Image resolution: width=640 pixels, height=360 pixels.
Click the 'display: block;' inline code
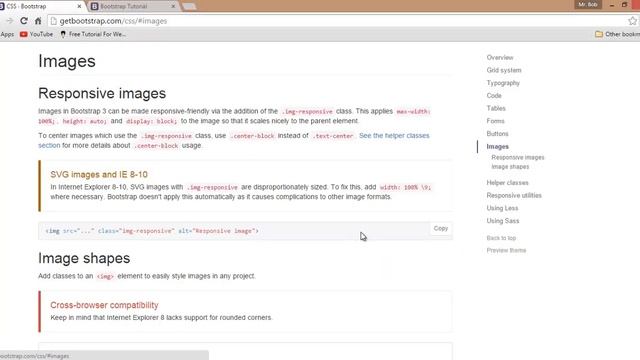point(151,121)
